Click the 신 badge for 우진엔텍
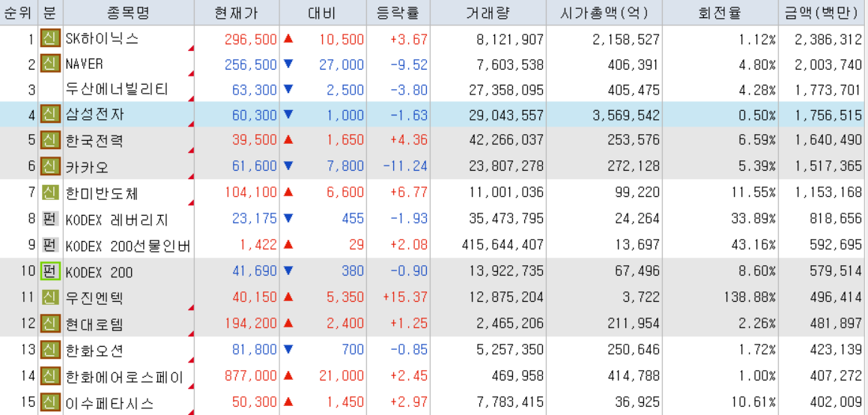This screenshot has width=868, height=415. [50, 297]
